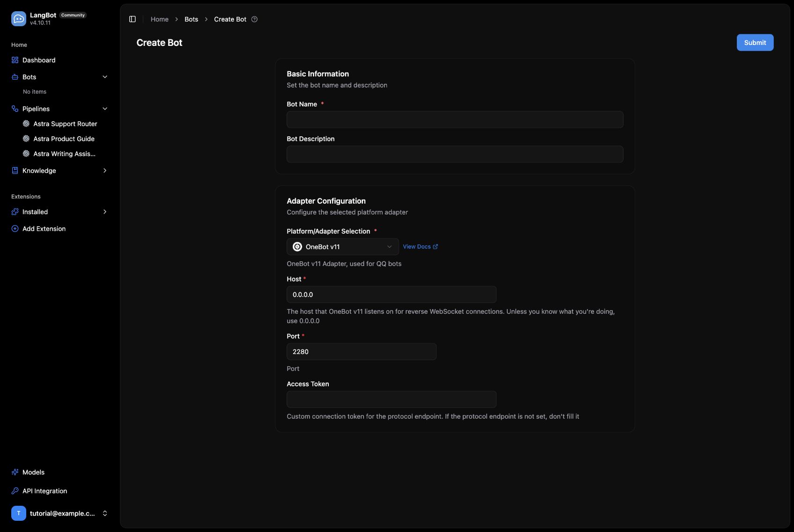Go to Home breadcrumb
The width and height of the screenshot is (794, 532).
[x=160, y=19]
